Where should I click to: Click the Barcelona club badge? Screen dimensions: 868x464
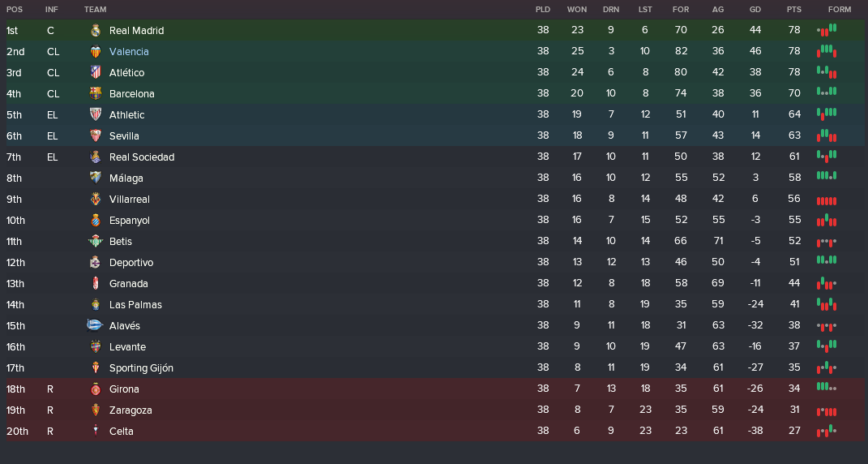(95, 93)
